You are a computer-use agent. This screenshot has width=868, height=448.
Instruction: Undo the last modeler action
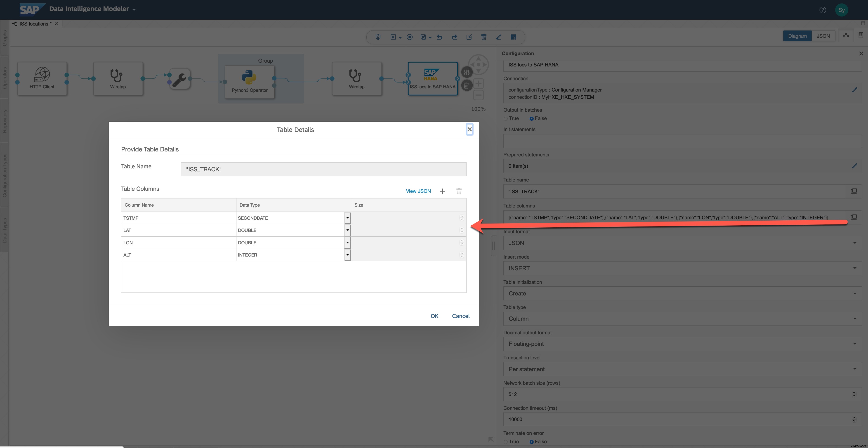pos(439,37)
